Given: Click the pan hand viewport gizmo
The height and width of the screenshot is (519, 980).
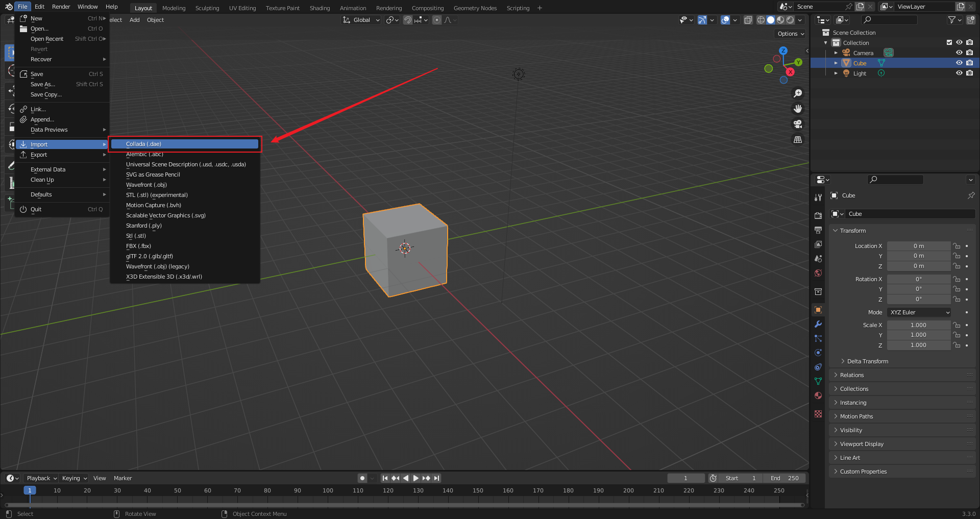Looking at the screenshot, I should [798, 109].
